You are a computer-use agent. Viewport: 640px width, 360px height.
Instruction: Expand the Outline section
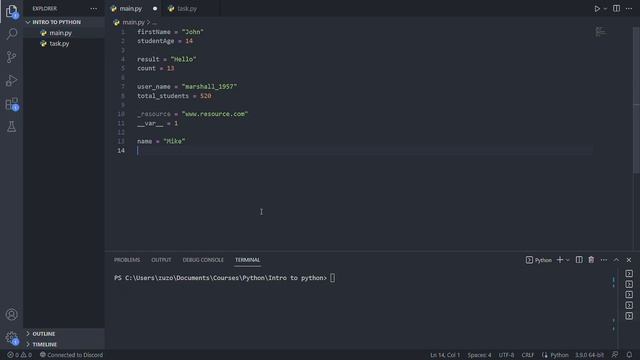[64, 334]
